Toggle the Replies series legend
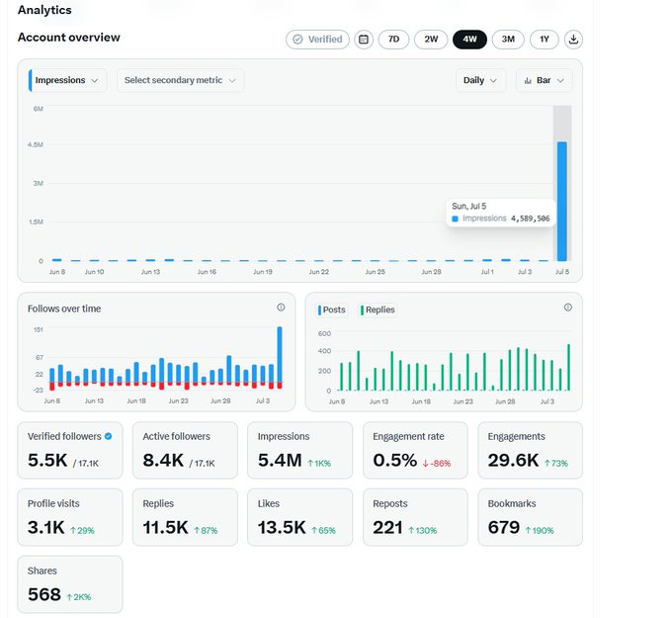 tap(378, 309)
